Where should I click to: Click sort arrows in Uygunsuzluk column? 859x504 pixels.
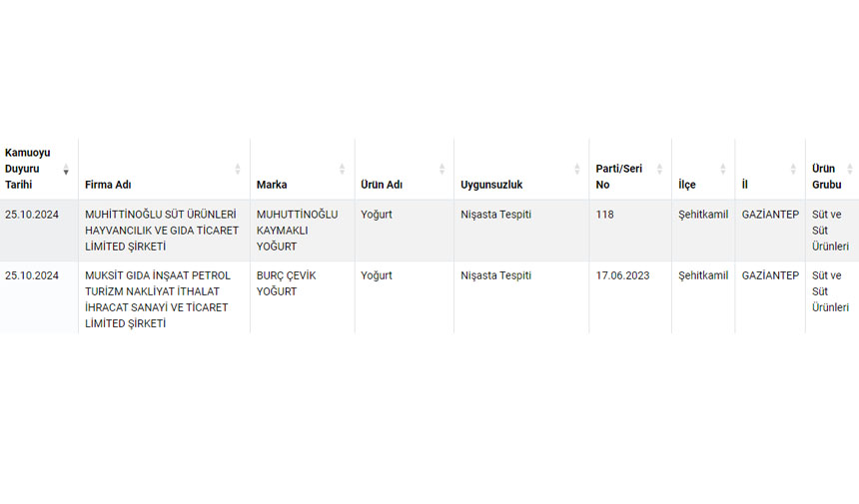[576, 169]
